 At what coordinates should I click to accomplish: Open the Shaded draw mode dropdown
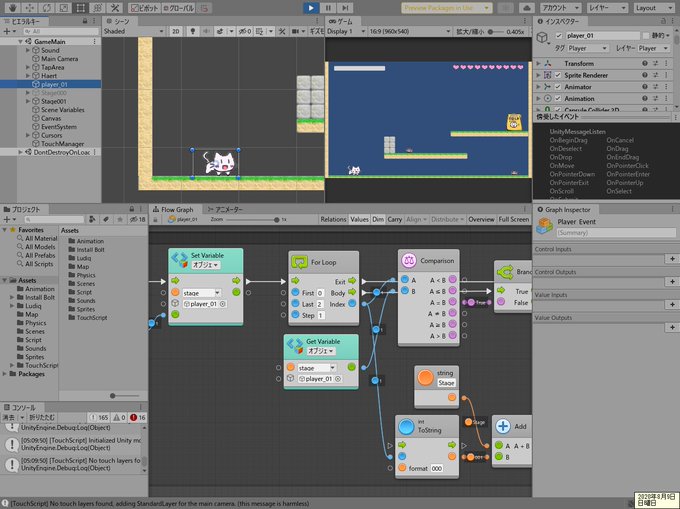[134, 31]
